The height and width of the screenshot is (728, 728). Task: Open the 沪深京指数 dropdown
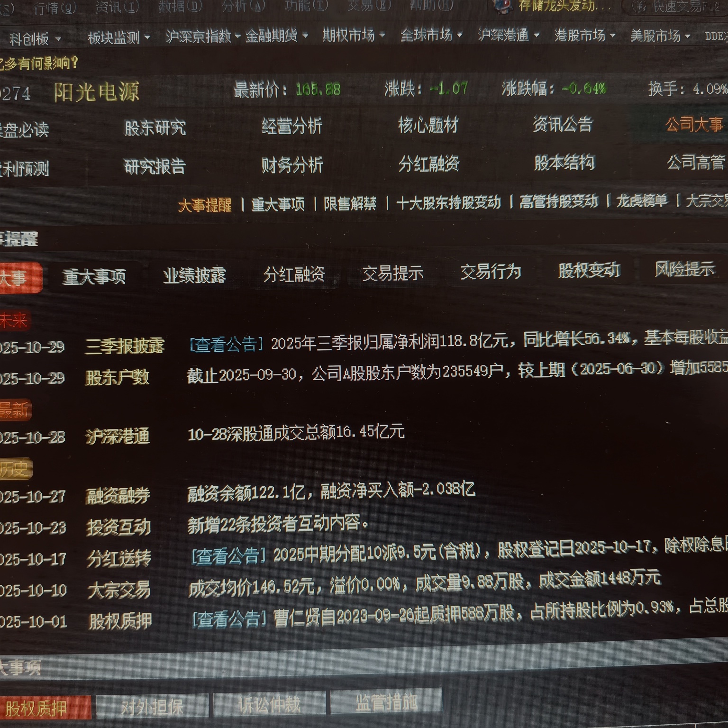pos(203,36)
